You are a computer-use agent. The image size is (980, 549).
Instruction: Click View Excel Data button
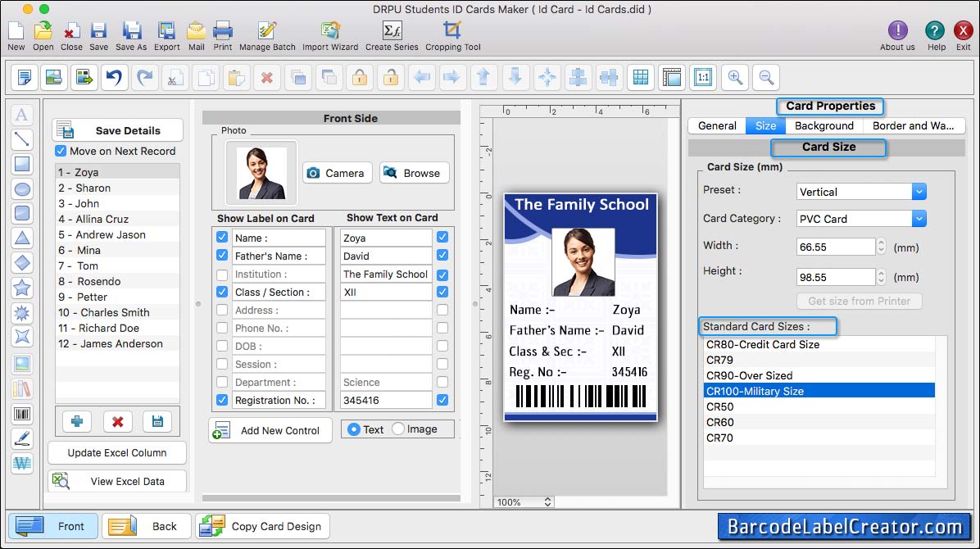point(117,481)
